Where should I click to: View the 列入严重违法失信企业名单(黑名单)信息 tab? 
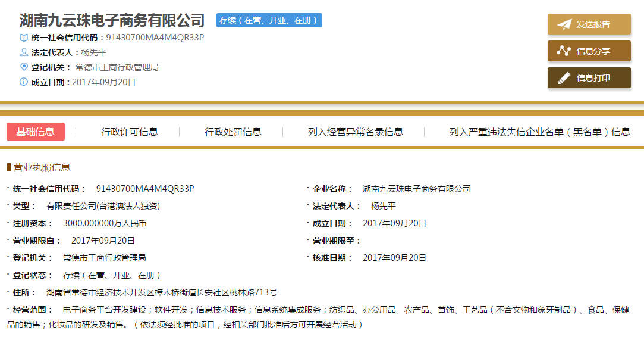click(x=539, y=132)
